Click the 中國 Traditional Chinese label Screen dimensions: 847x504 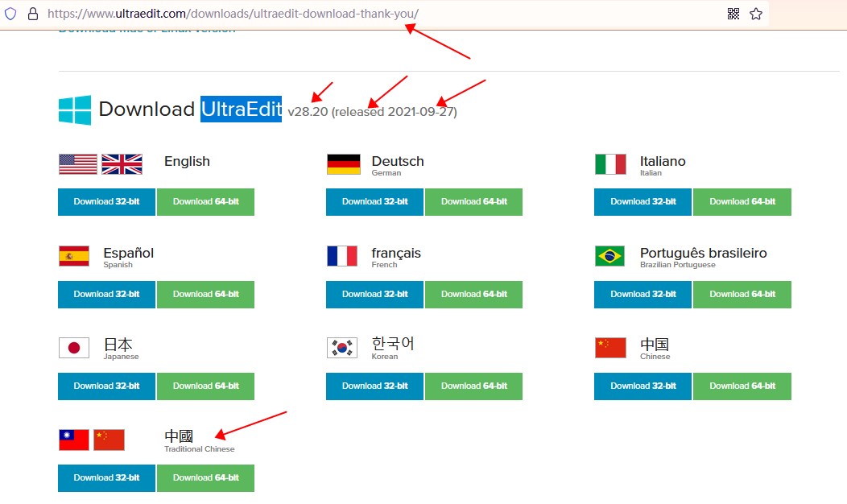[x=179, y=436]
